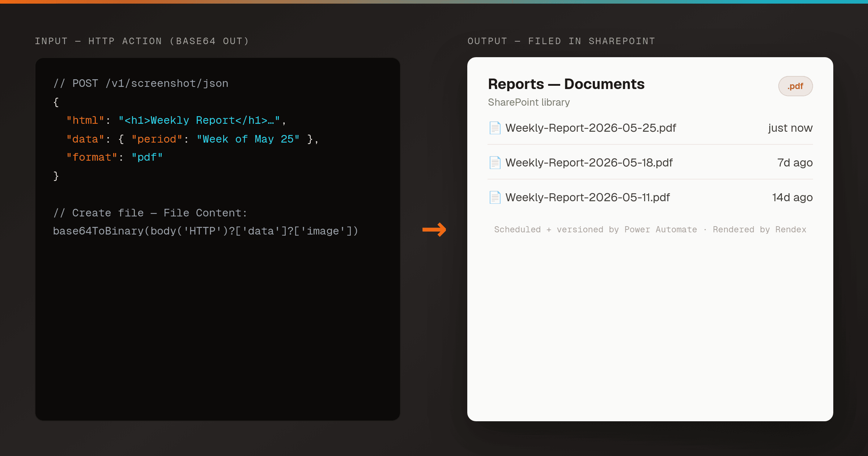Click the 'OUTPUT — FILED IN SHAREPOINT' label

point(561,41)
